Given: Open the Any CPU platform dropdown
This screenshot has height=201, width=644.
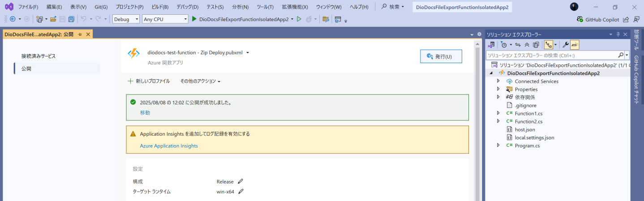Looking at the screenshot, I should click(x=165, y=19).
